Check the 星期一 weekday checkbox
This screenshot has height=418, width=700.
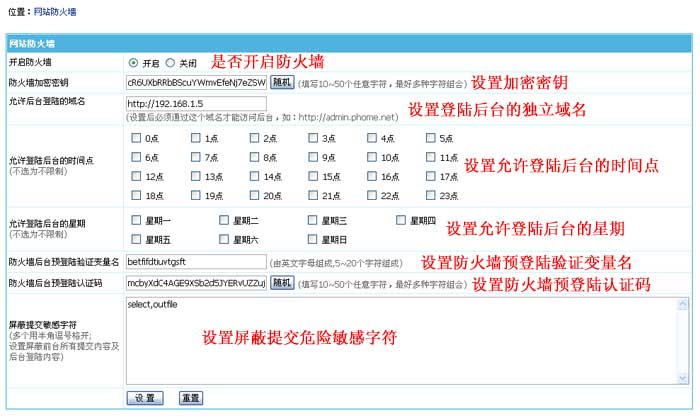tap(136, 219)
